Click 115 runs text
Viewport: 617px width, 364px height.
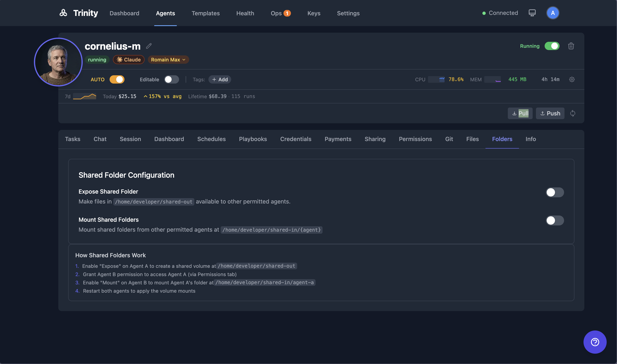[243, 96]
